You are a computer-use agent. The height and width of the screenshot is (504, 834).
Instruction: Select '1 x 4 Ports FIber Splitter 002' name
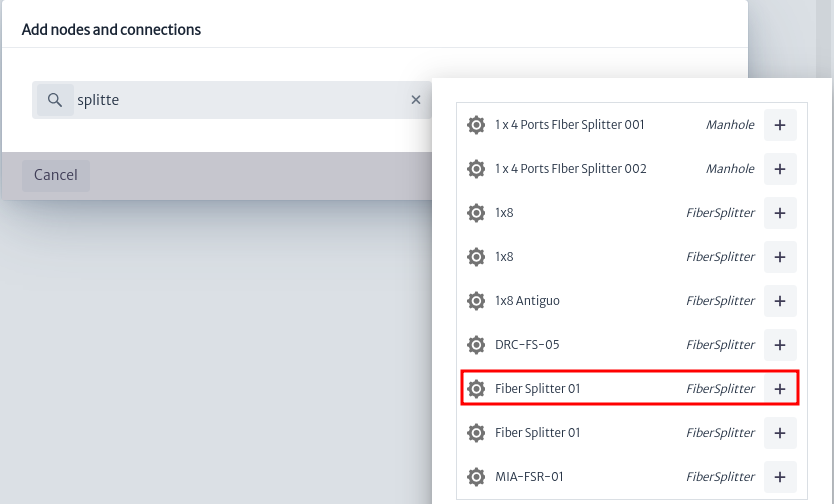571,169
